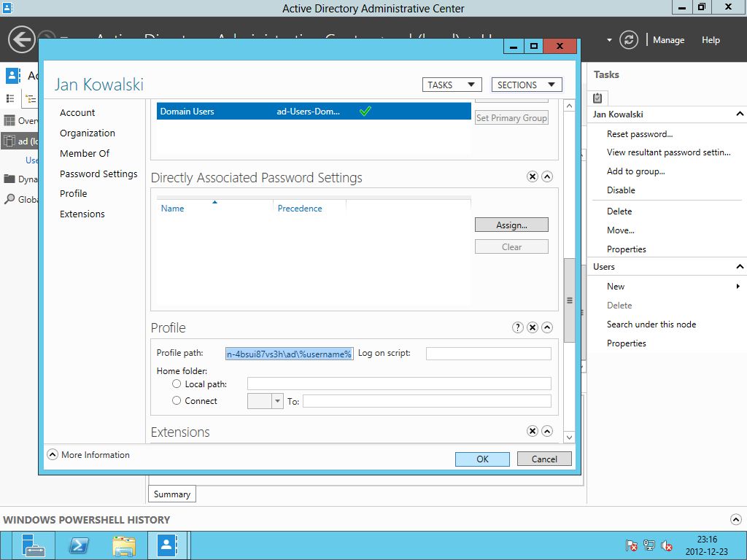Click Move... in the tasks pane
747x560 pixels.
click(620, 230)
